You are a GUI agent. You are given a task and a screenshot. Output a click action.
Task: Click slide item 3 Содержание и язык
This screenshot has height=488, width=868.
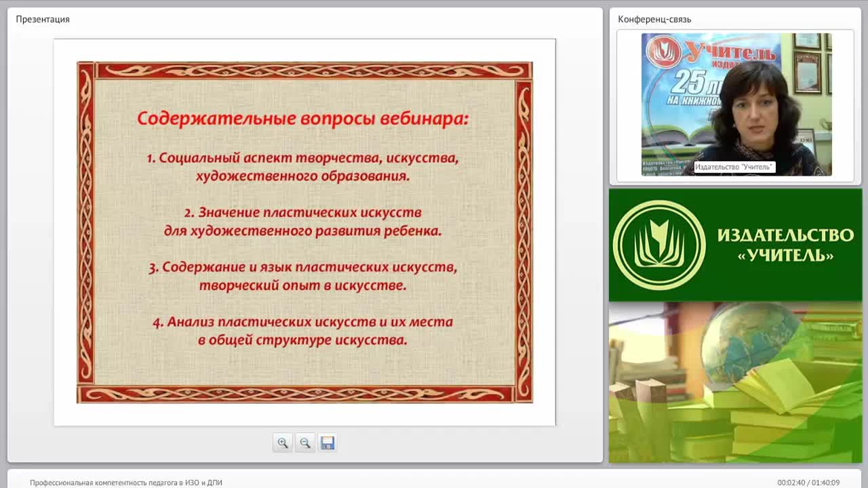[303, 276]
